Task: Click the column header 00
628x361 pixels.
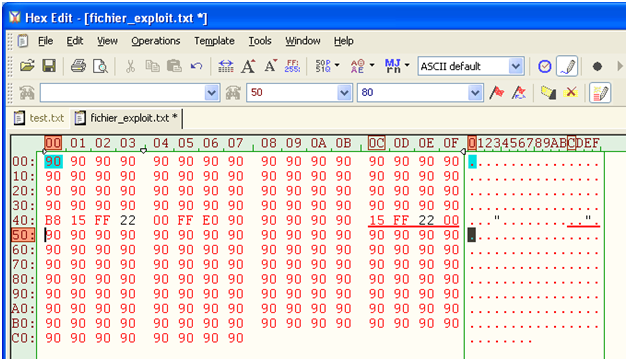Action: [53, 143]
